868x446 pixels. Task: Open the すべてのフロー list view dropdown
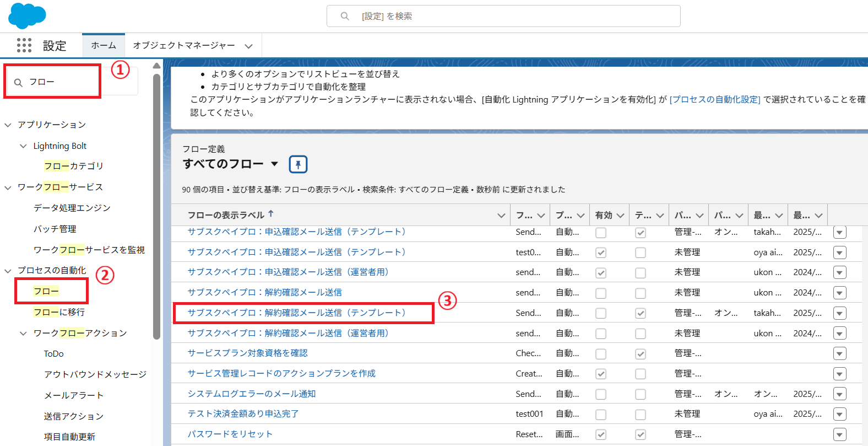[274, 164]
